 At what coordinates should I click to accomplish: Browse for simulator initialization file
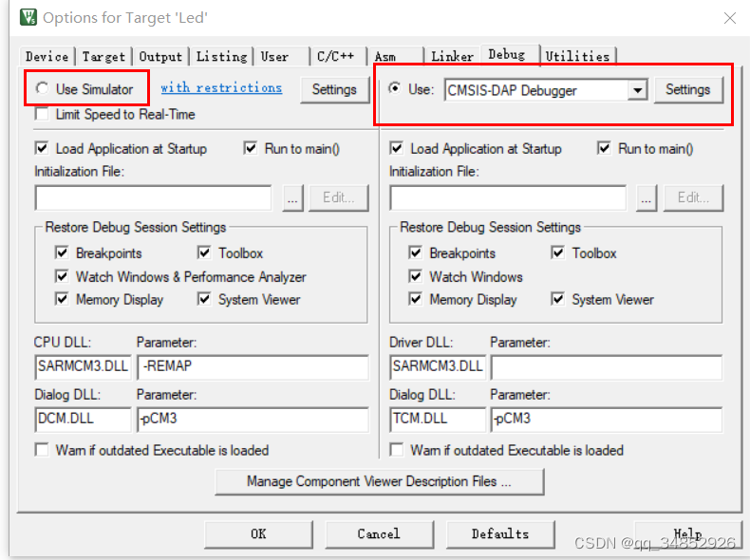pos(292,198)
